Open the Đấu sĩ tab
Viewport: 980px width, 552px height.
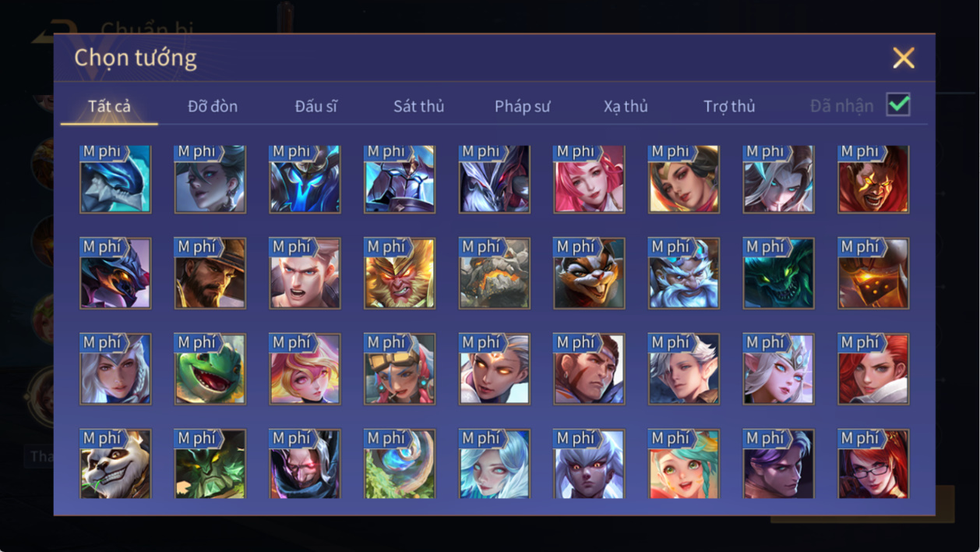[x=316, y=106]
